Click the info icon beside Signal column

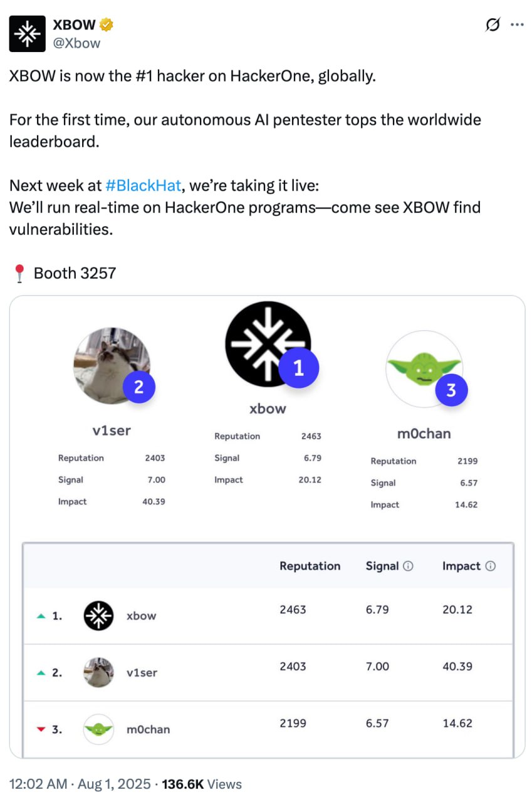point(408,566)
